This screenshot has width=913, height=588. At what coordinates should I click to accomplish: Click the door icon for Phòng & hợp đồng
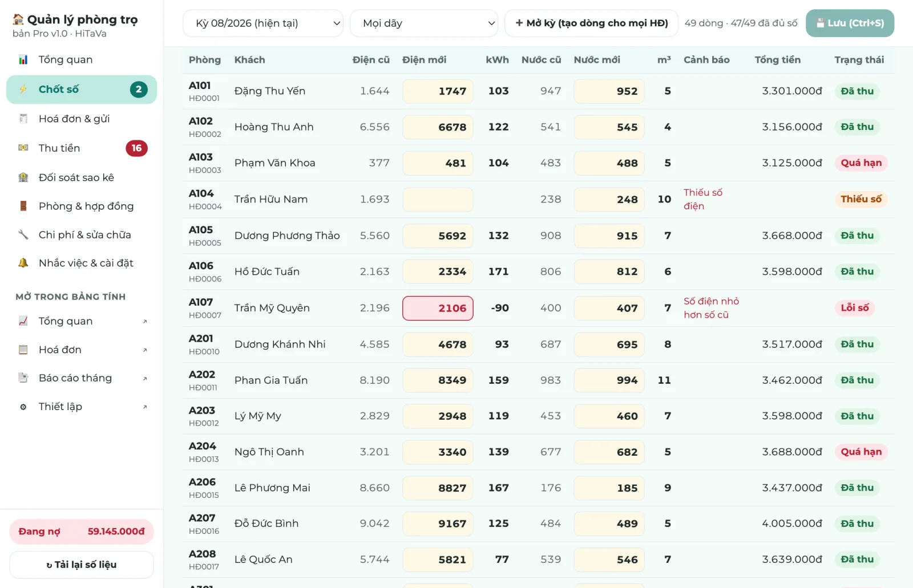(23, 206)
